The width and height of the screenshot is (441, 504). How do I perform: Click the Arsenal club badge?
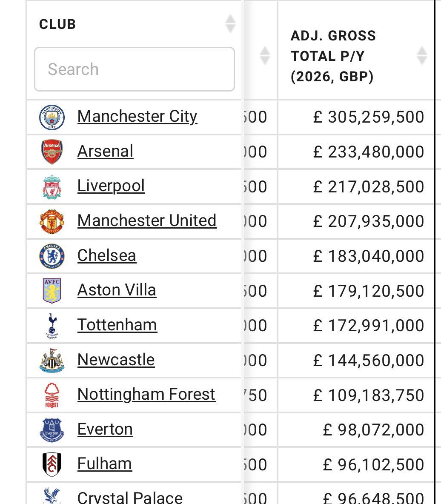[x=52, y=152]
